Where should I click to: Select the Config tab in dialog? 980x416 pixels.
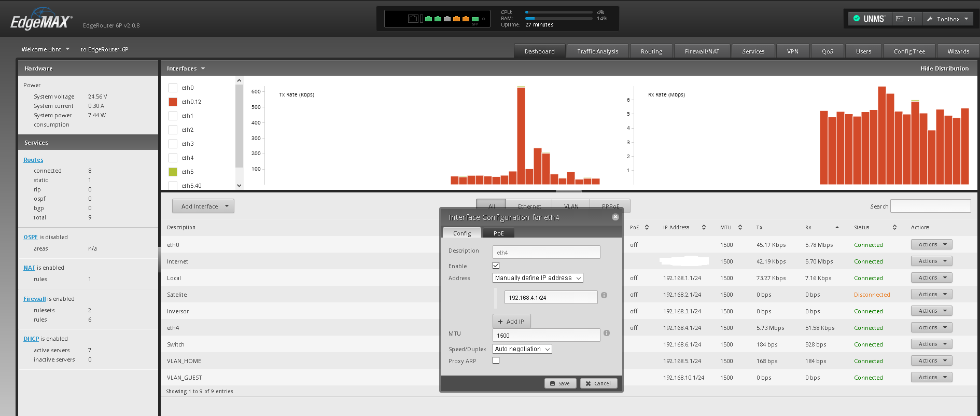462,233
